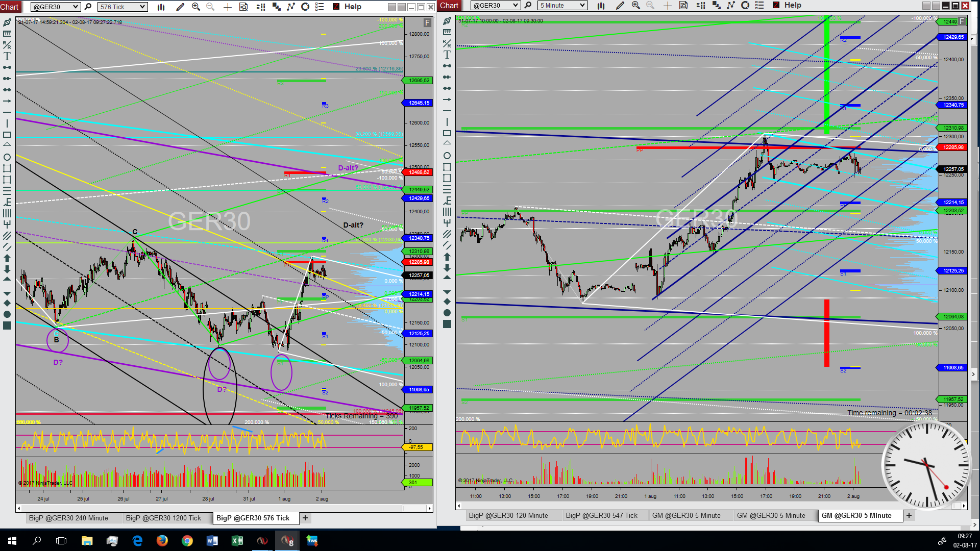Toggle F button on left chart corner
The image size is (980, 551).
point(427,22)
